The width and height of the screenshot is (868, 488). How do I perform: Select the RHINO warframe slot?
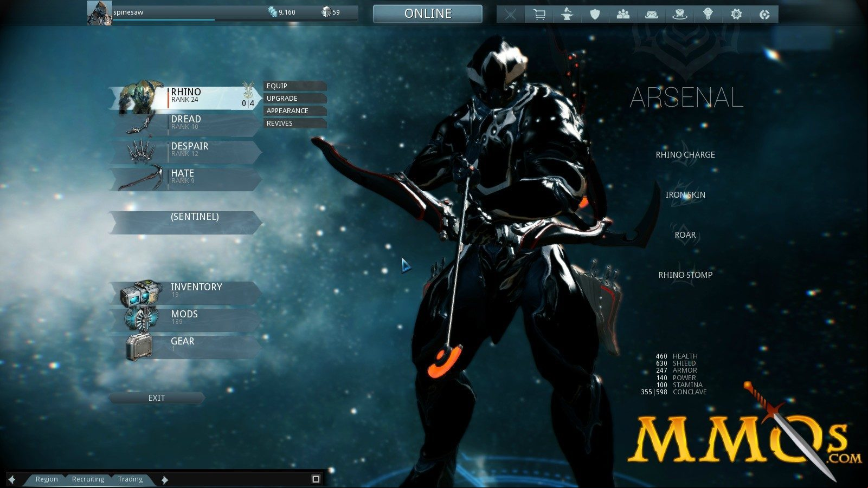185,98
